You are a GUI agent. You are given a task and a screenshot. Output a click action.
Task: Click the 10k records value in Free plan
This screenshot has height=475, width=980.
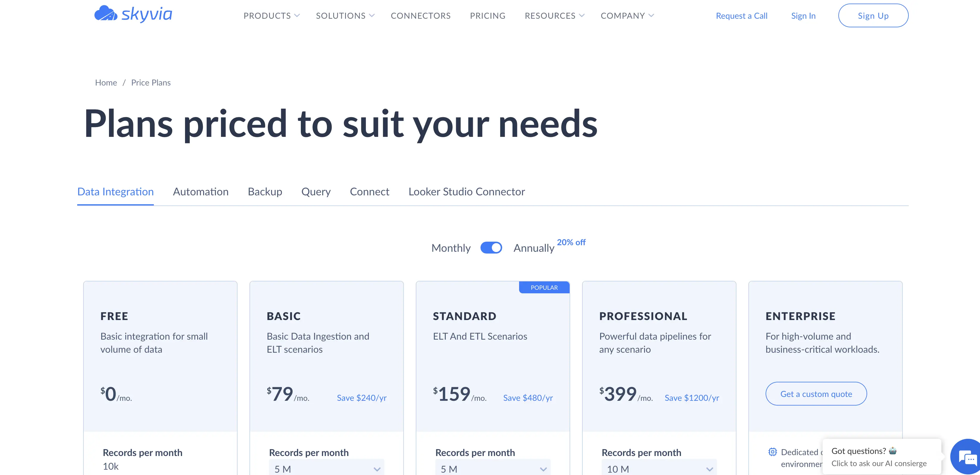coord(111,466)
